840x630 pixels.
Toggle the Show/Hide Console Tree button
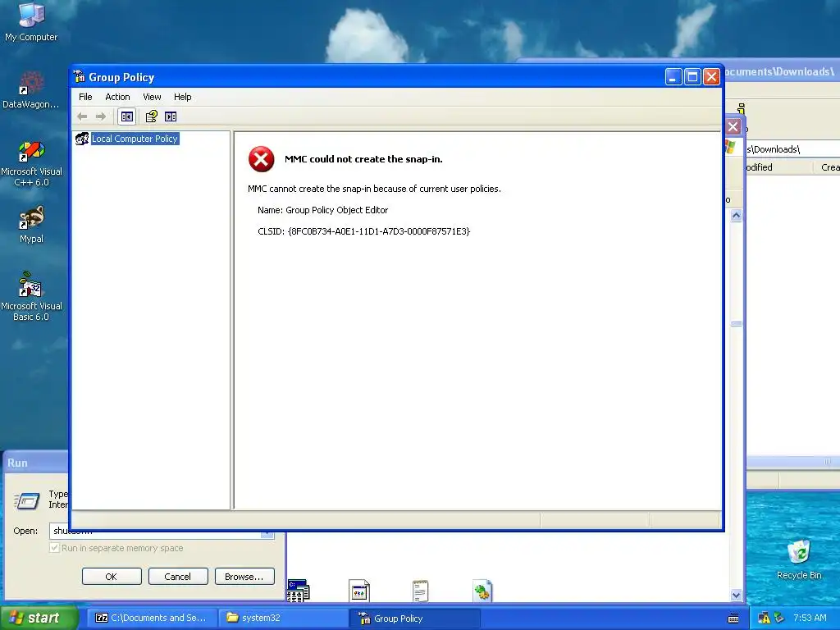[127, 116]
